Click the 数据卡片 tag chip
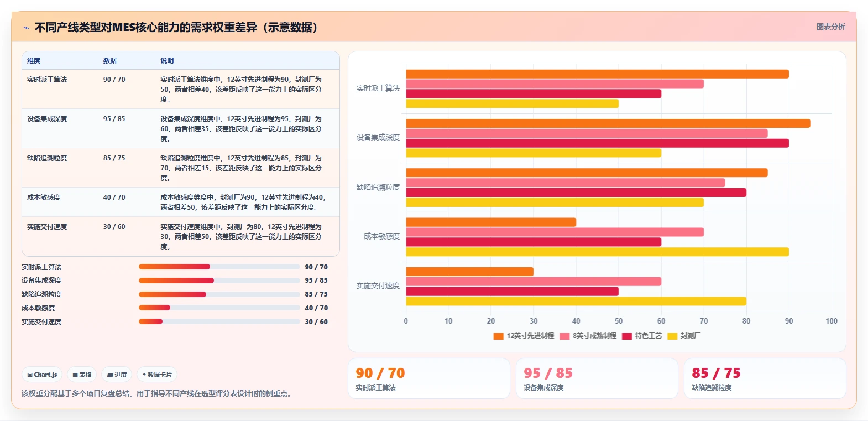Image resolution: width=868 pixels, height=421 pixels. tap(157, 375)
